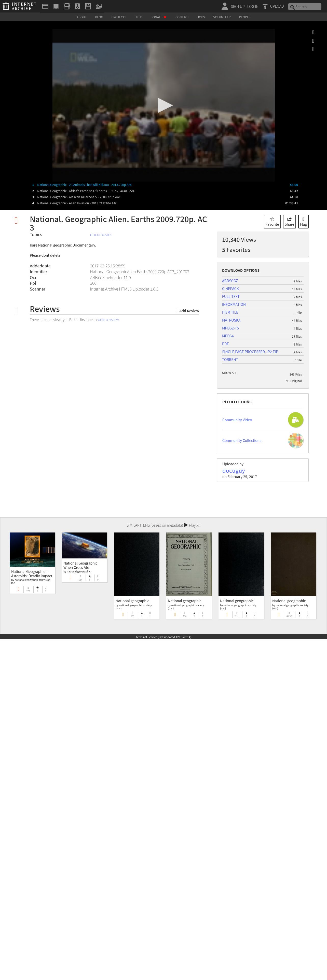Open the PROJECTS menu item
The height and width of the screenshot is (980, 327).
point(119,17)
